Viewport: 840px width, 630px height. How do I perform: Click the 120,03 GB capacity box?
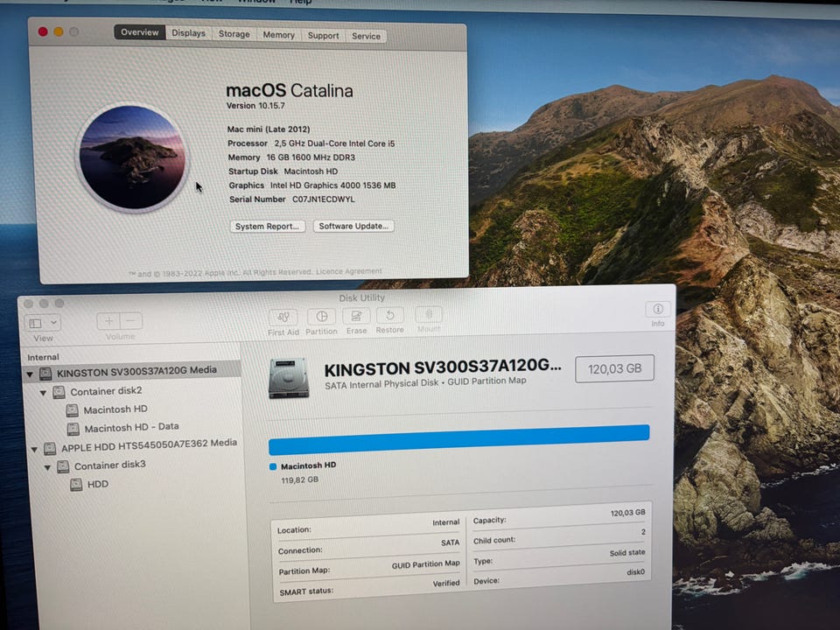click(614, 368)
